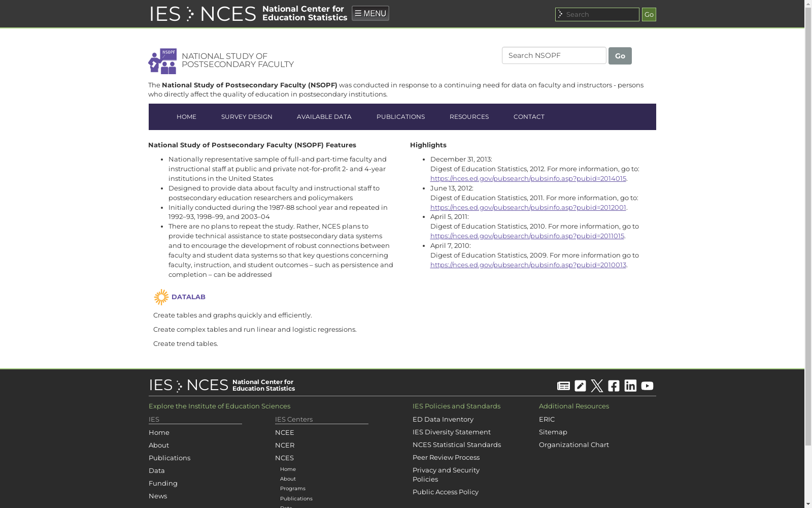Click the News link in the footer

[158, 496]
